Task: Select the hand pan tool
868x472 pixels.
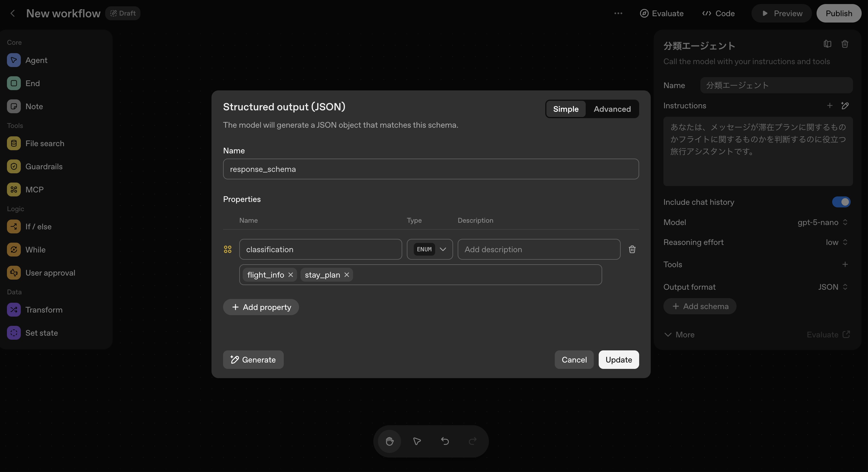Action: (x=389, y=441)
